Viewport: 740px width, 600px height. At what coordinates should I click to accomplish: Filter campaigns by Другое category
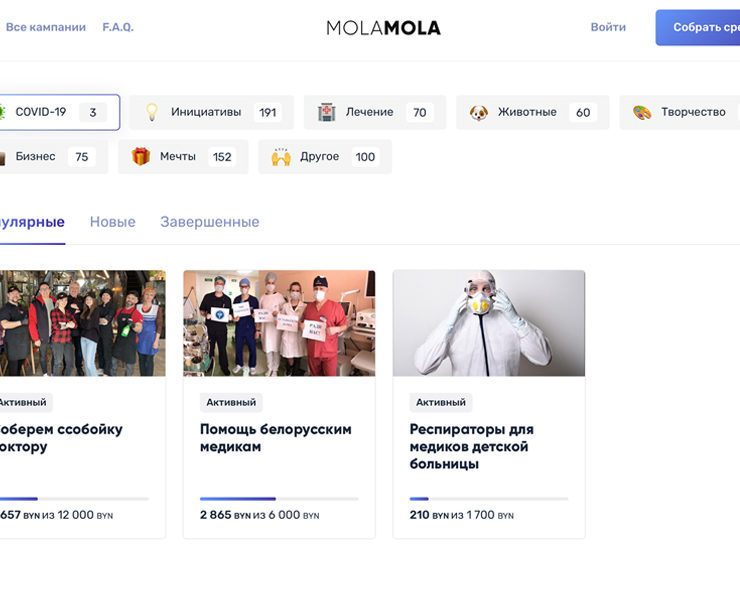pos(325,157)
